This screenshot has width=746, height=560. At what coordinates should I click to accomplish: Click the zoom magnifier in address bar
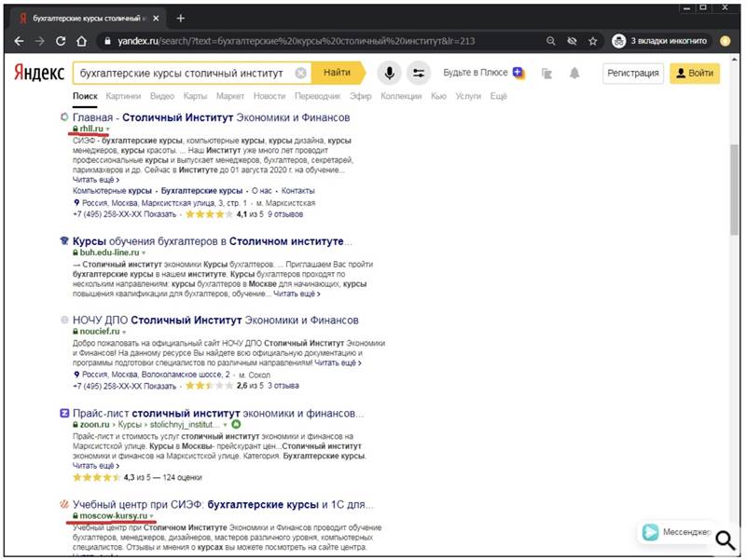click(x=551, y=41)
